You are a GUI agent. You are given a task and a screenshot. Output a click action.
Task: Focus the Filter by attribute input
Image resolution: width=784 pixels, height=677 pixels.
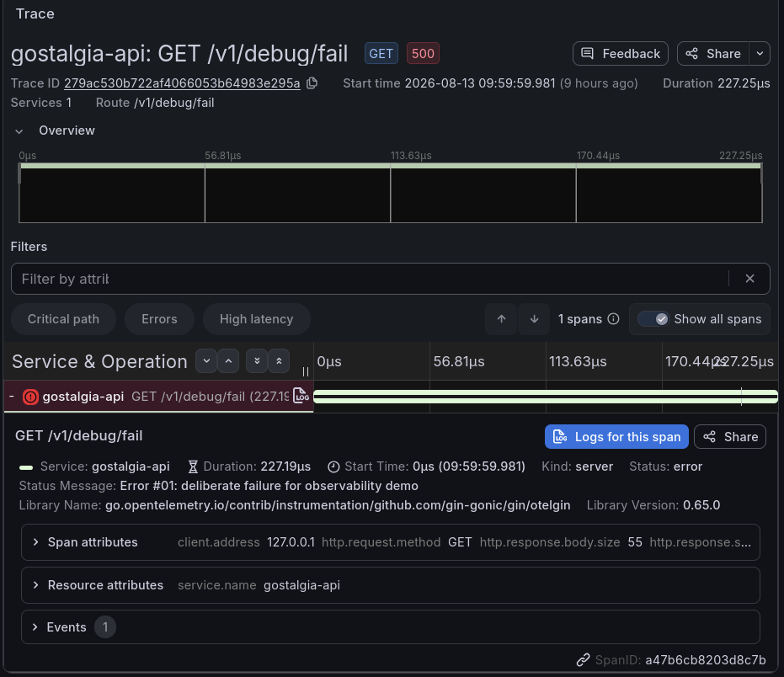[370, 279]
